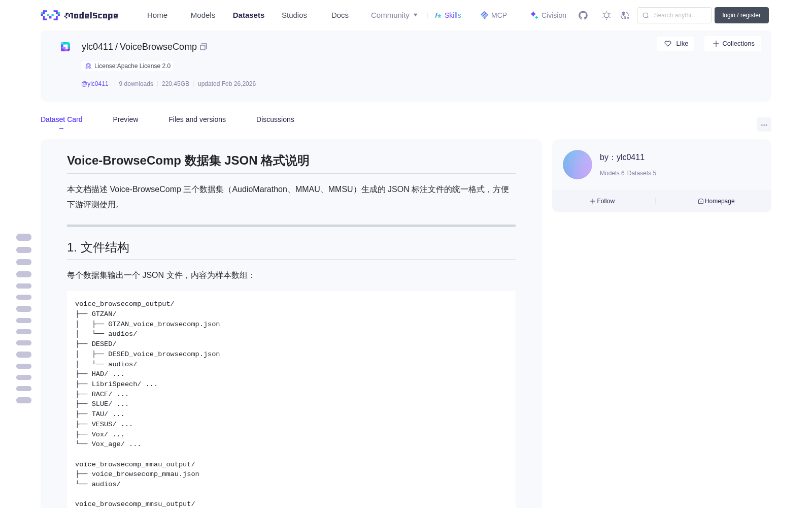The image size is (812, 508).
Task: Click the ylc0411 author avatar
Action: (x=578, y=165)
